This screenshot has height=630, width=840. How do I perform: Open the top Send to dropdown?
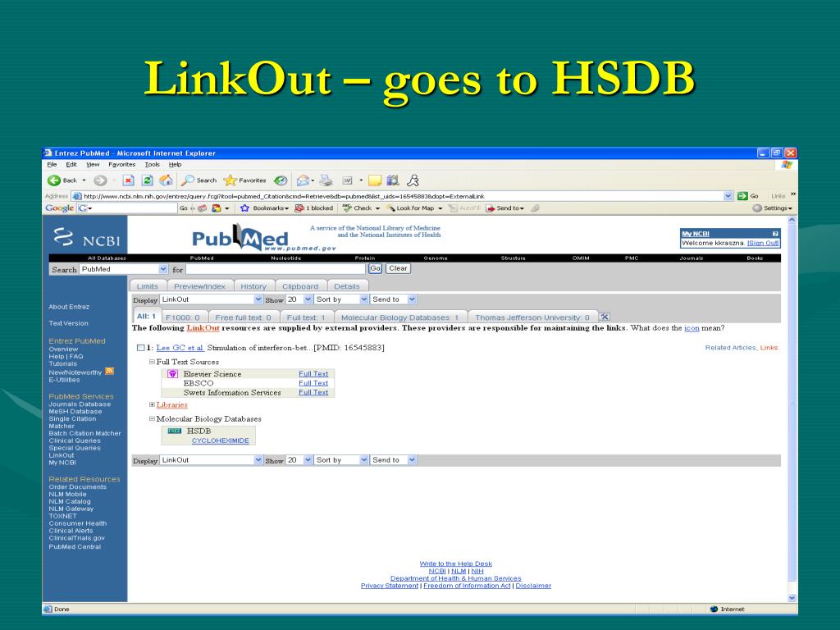412,299
